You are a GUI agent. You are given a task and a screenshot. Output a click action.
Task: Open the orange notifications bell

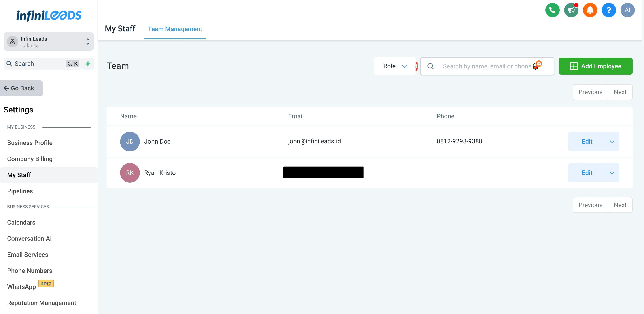click(590, 10)
